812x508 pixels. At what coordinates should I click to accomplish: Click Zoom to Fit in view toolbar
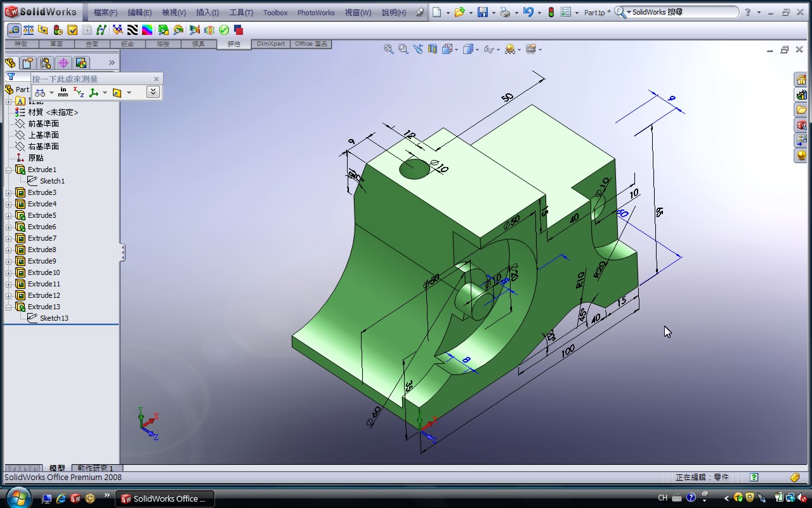click(x=389, y=49)
